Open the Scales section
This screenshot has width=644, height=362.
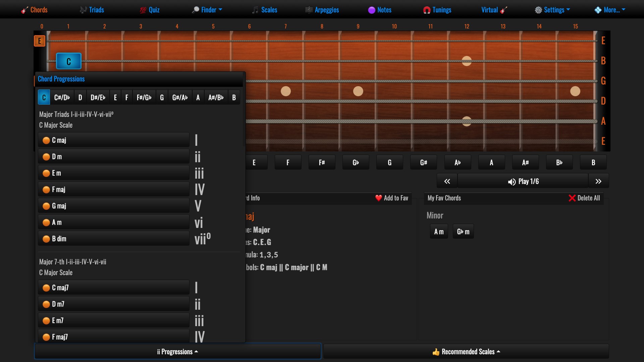pyautogui.click(x=265, y=10)
